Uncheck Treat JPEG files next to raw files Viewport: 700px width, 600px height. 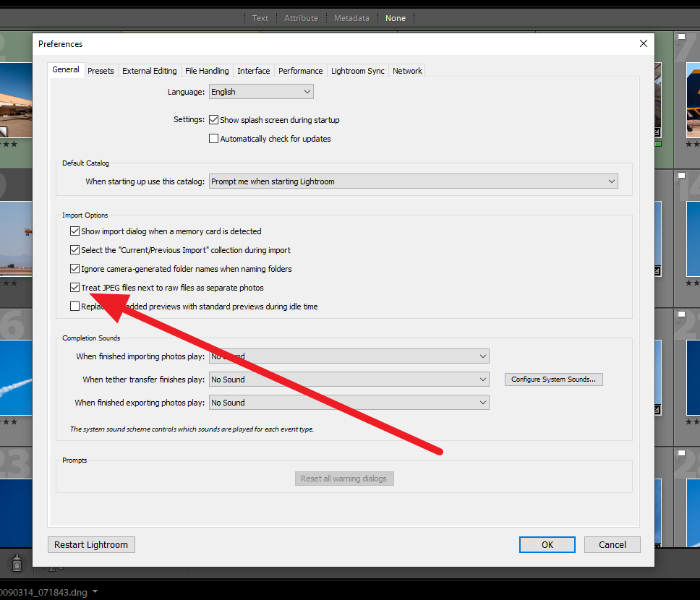pos(74,288)
